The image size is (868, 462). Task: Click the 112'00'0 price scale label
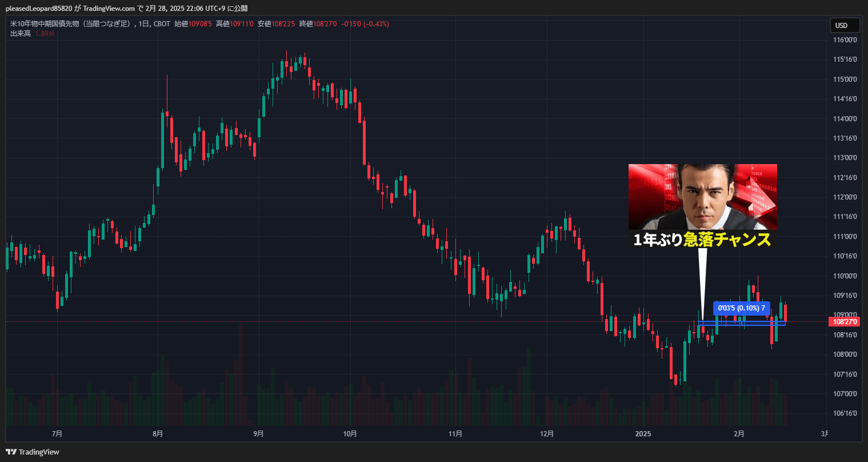[x=845, y=197]
